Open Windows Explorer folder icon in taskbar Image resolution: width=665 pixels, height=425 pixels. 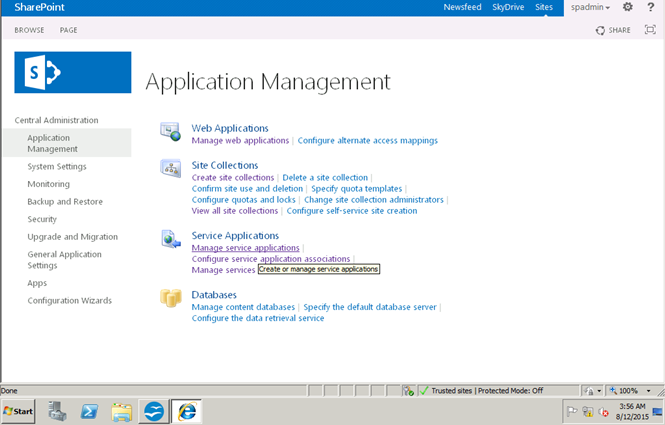(x=122, y=411)
